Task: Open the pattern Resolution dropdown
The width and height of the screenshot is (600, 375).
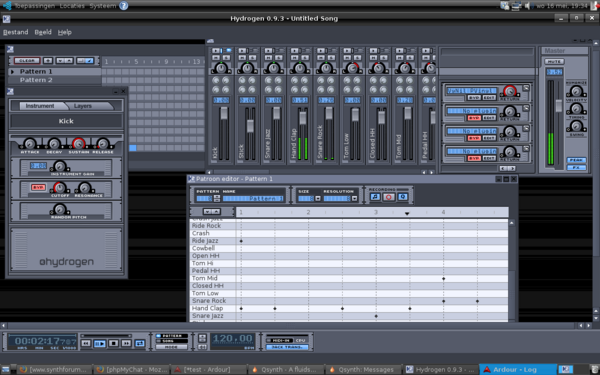Action: [354, 199]
